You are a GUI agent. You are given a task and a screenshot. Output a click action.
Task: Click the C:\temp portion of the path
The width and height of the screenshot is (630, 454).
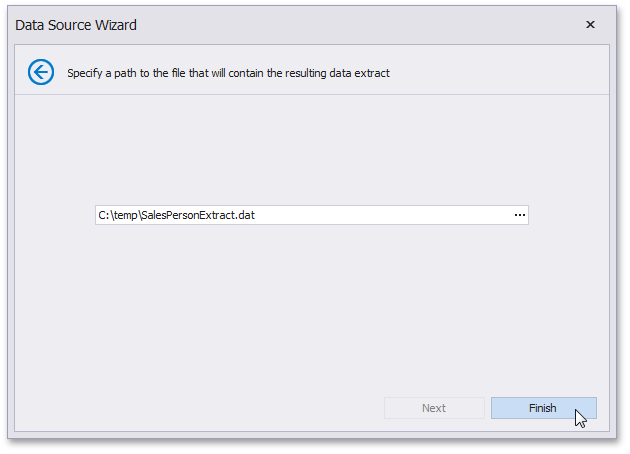click(x=116, y=215)
